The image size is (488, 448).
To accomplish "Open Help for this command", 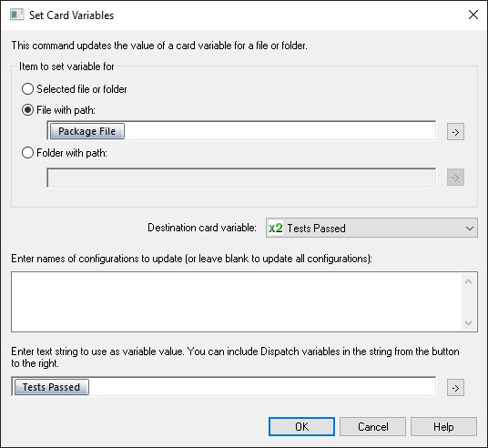I will coord(443,426).
